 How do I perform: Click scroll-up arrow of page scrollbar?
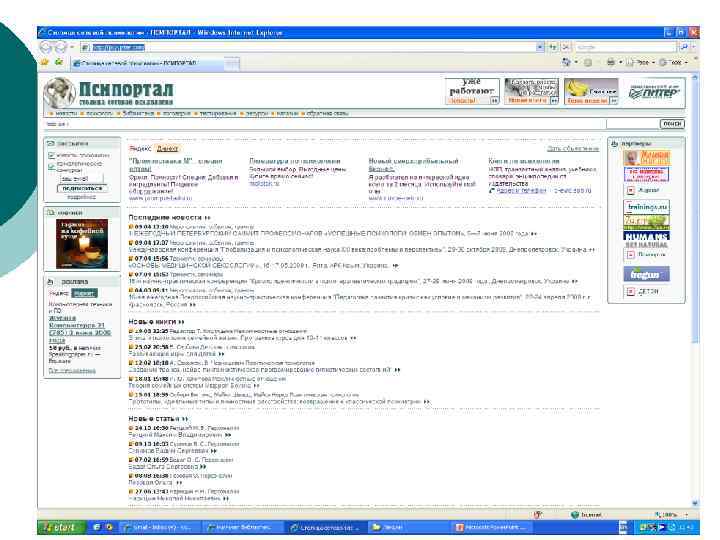(695, 79)
